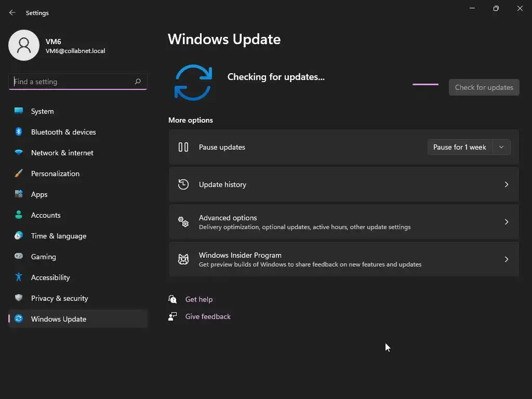Screen dimensions: 532x399
Task: Click the Personalization paintbrush icon
Action: pos(19,173)
